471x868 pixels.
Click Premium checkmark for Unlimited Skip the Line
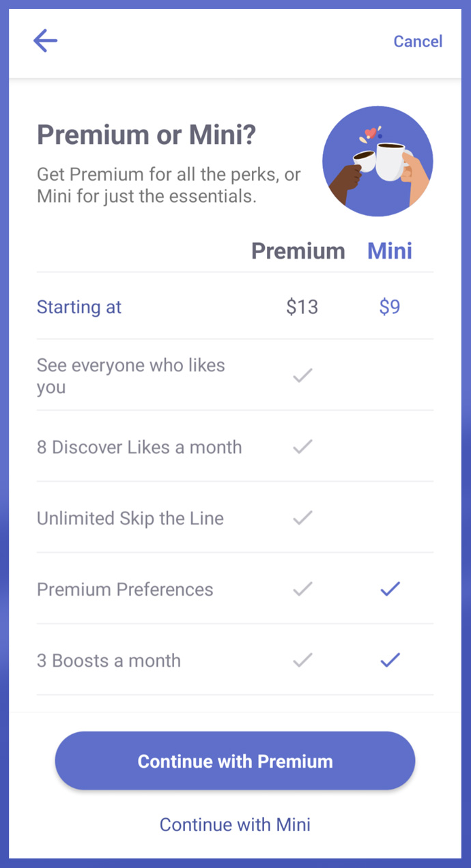pyautogui.click(x=302, y=518)
